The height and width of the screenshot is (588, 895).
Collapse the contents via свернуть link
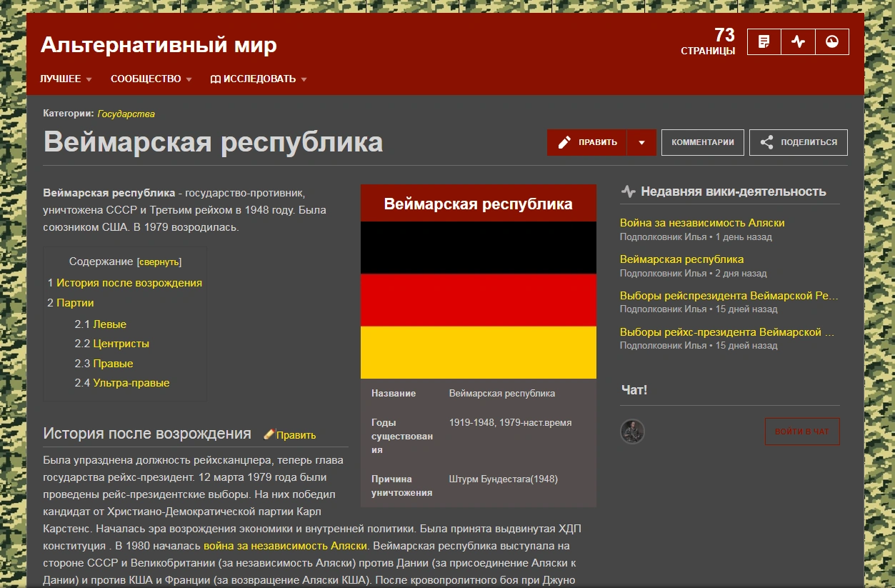[x=159, y=262]
